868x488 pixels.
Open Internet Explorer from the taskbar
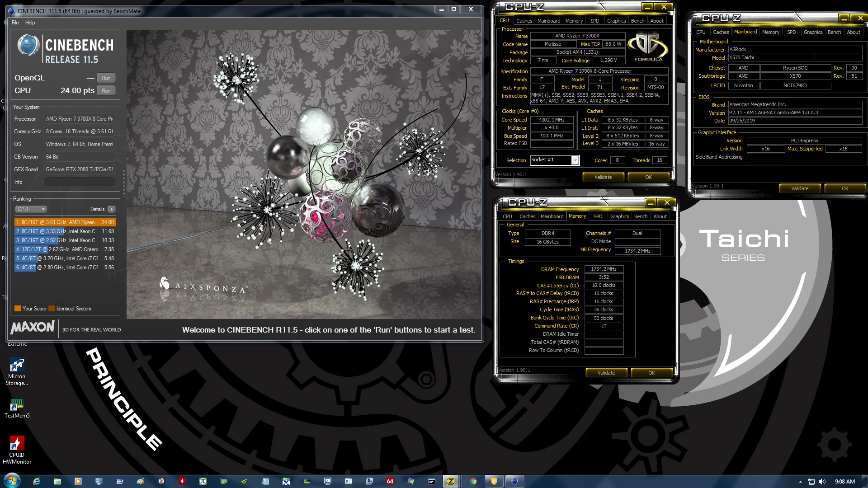(x=37, y=481)
